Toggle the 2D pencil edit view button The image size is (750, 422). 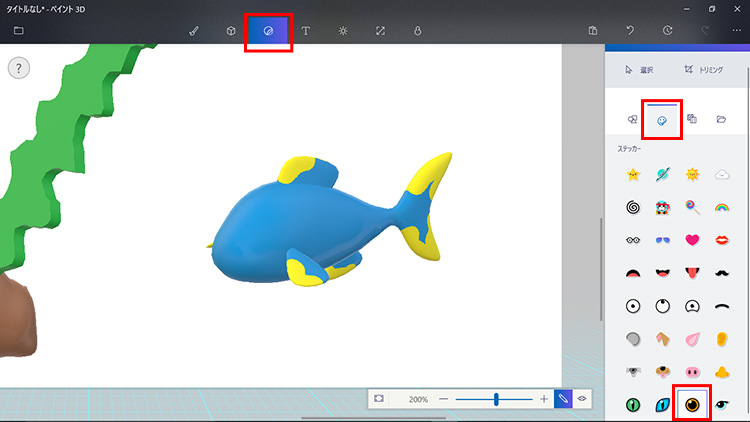pos(563,398)
